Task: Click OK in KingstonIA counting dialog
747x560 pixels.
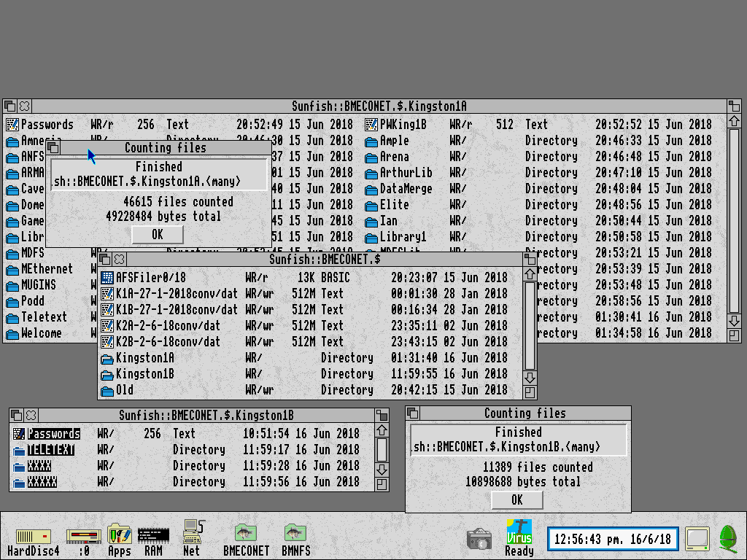Action: [158, 234]
